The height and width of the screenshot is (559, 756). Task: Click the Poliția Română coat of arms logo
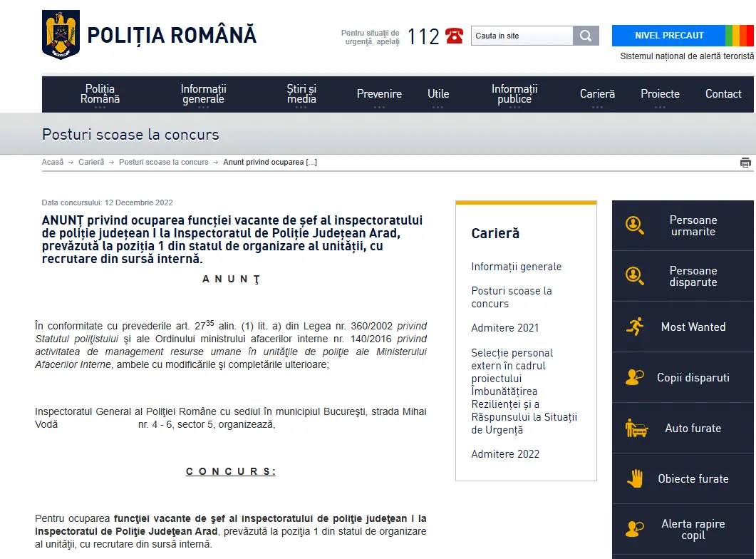pyautogui.click(x=61, y=35)
